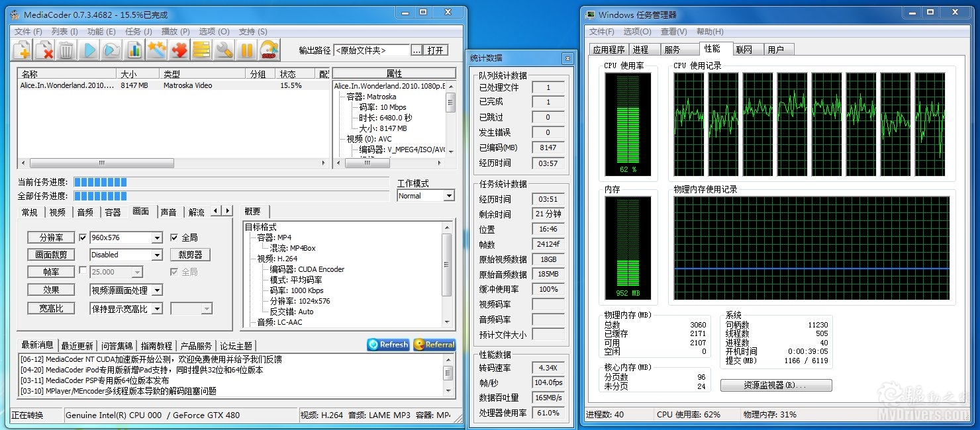Screen dimensions: 980x430
Task: Toggle the first 全局 checkbox
Action: click(x=174, y=237)
